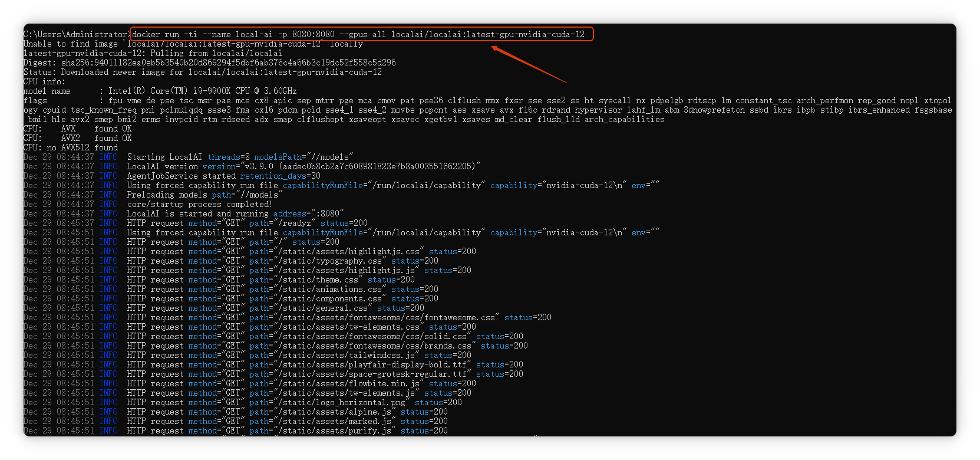Click the C:\Users\Administrator prompt

[77, 34]
